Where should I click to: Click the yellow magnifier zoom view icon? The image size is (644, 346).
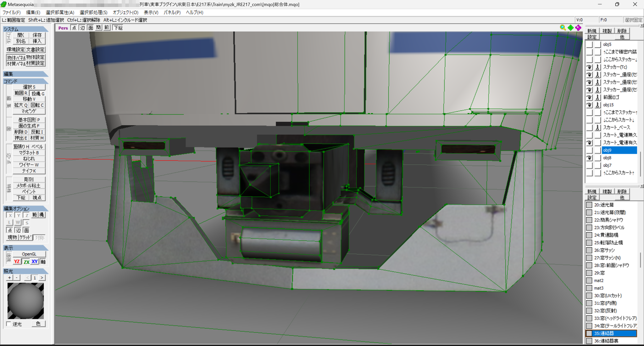(563, 28)
